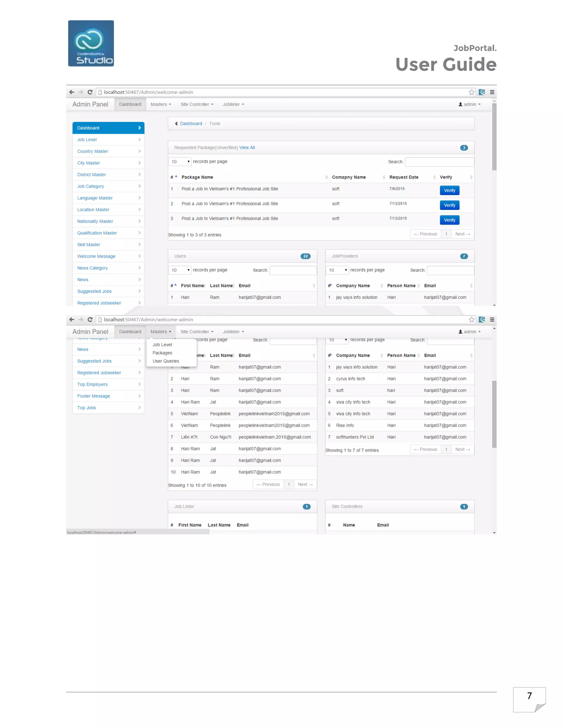This screenshot has height=728, width=563.
Task: Open the Welcome Message sidebar link
Action: pyautogui.click(x=108, y=256)
